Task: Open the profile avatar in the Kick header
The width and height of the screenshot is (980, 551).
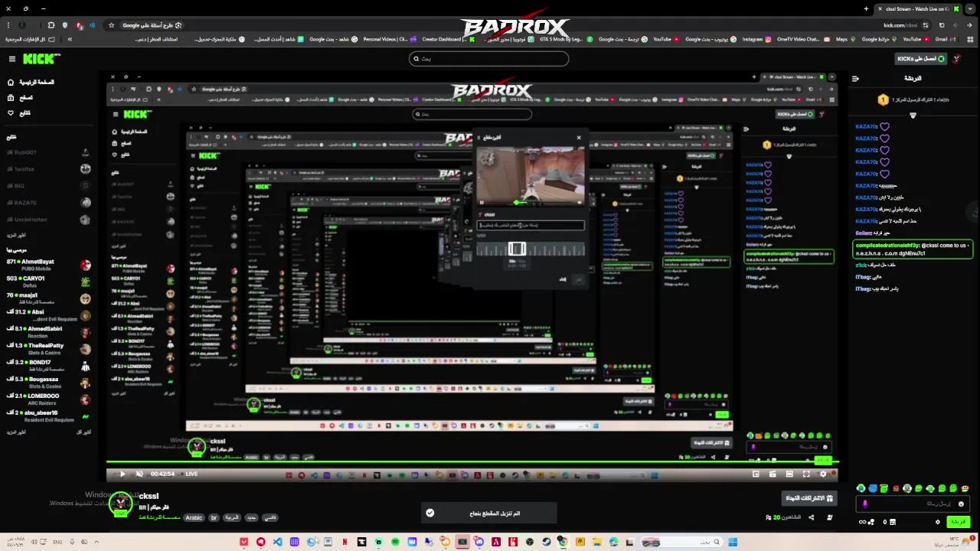Action: pyautogui.click(x=957, y=59)
